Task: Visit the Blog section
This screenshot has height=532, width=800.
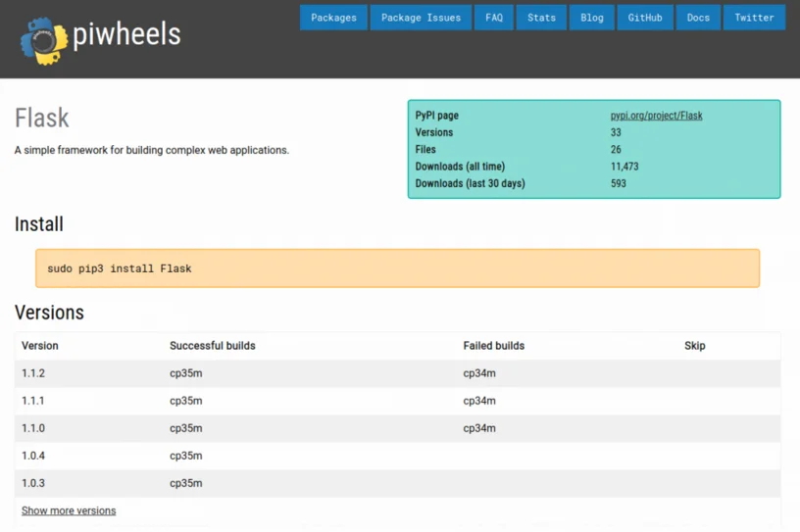Action: [x=592, y=18]
